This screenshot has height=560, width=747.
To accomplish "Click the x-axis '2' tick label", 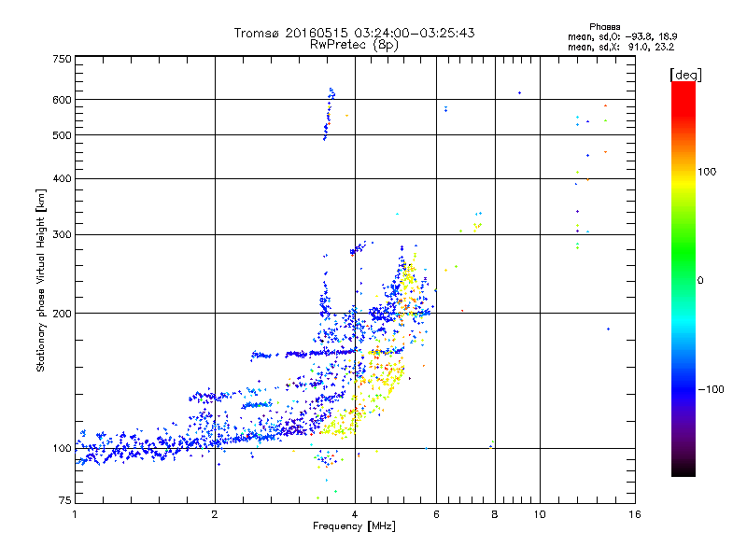I will pyautogui.click(x=215, y=514).
